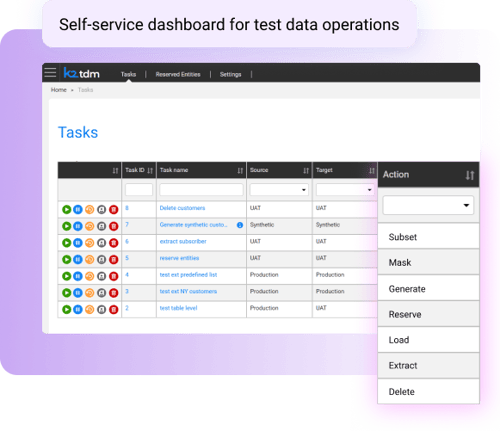Screen dimensions: 500x431
Task: View history of Delete customers task
Action: [89, 209]
